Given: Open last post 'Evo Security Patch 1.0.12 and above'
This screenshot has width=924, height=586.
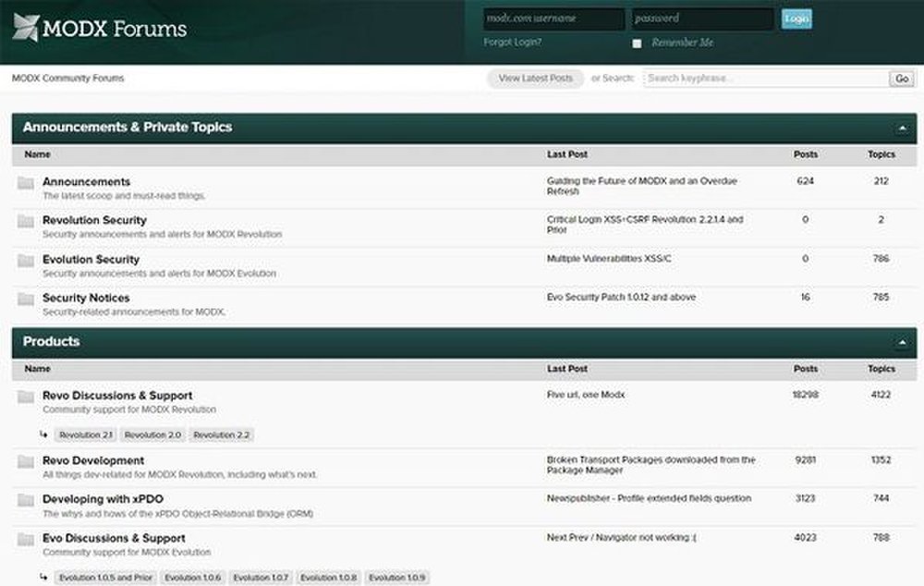Looking at the screenshot, I should tap(621, 297).
